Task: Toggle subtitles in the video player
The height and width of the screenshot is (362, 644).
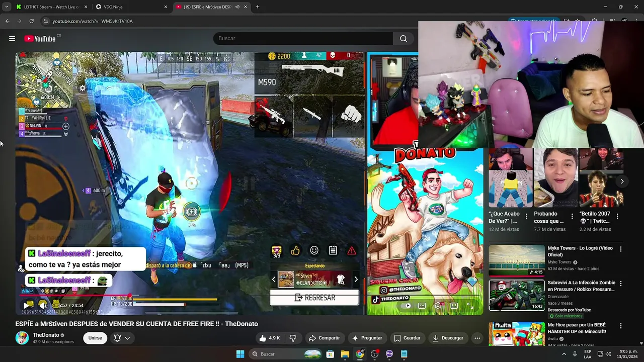Action: point(422,305)
